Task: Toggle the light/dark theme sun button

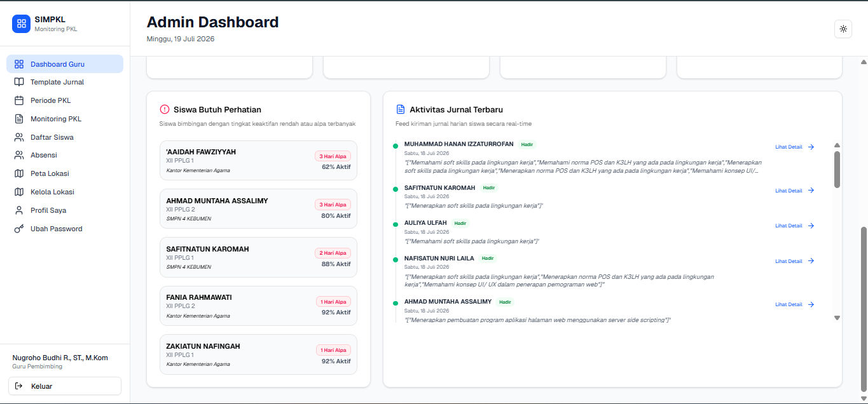Action: point(843,29)
